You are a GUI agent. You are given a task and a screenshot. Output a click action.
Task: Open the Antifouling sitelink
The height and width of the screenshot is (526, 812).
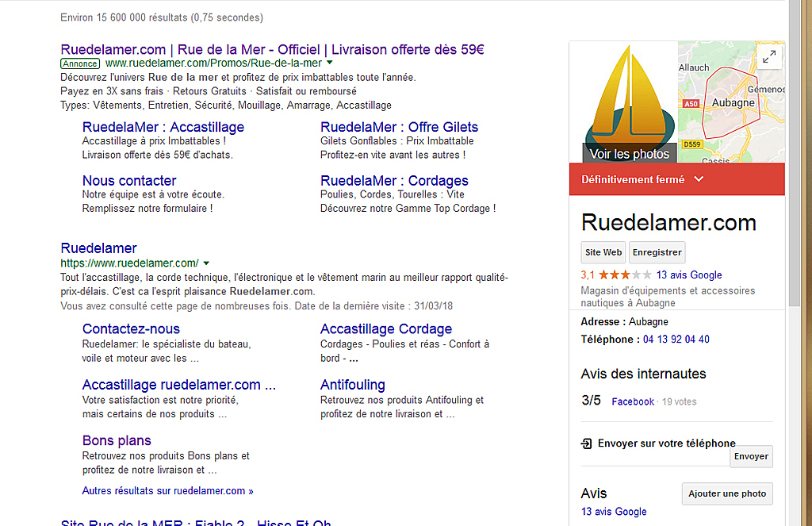(353, 385)
